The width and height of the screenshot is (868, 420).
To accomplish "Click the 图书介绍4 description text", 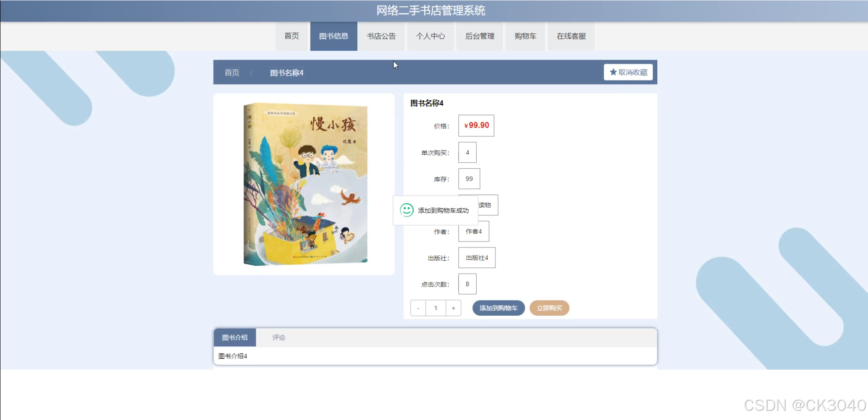I will pyautogui.click(x=233, y=356).
